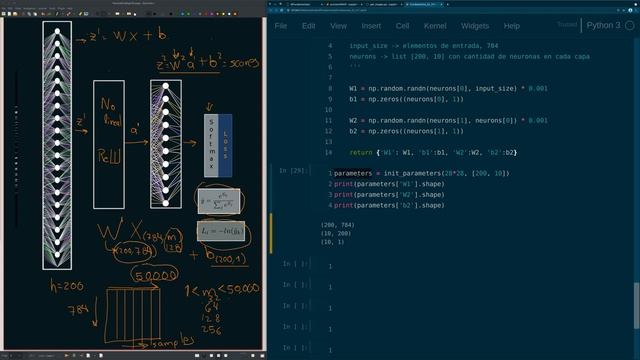Close the active fourth browser tab
The height and width of the screenshot is (360, 640).
(x=442, y=4)
